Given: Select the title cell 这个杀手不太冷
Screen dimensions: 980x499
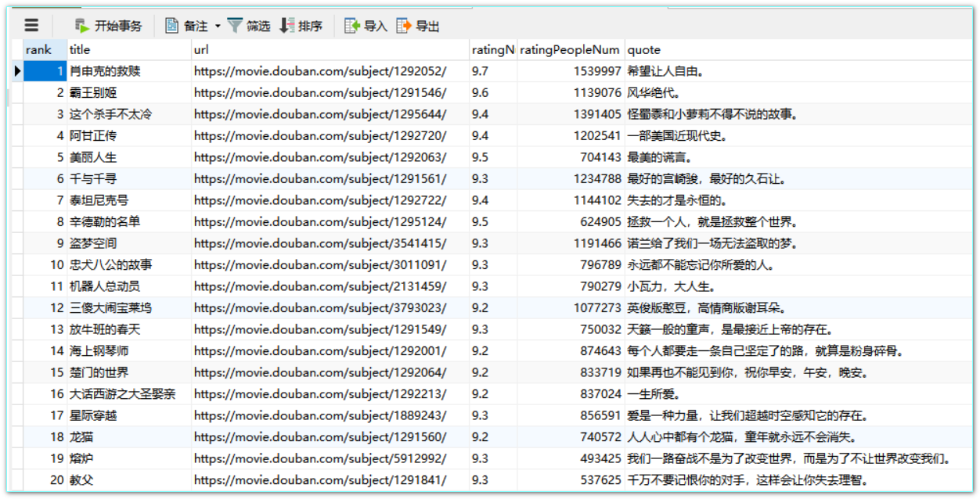Looking at the screenshot, I should (129, 114).
